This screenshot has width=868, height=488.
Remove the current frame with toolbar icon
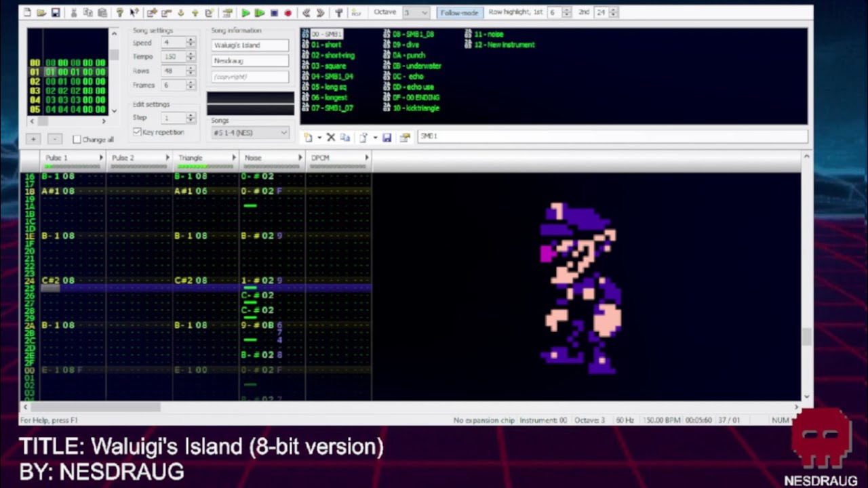(x=166, y=13)
